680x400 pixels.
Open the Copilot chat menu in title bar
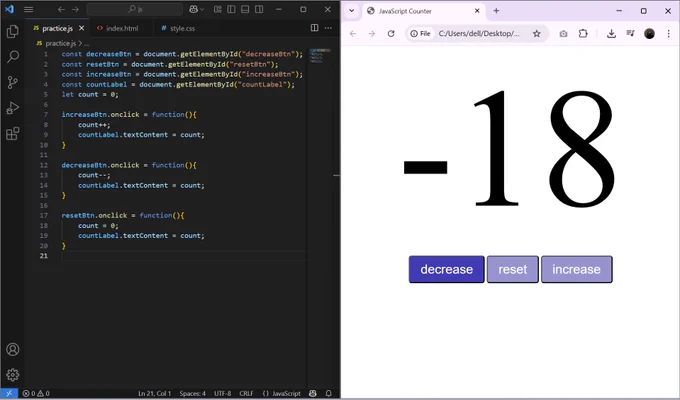pos(196,9)
